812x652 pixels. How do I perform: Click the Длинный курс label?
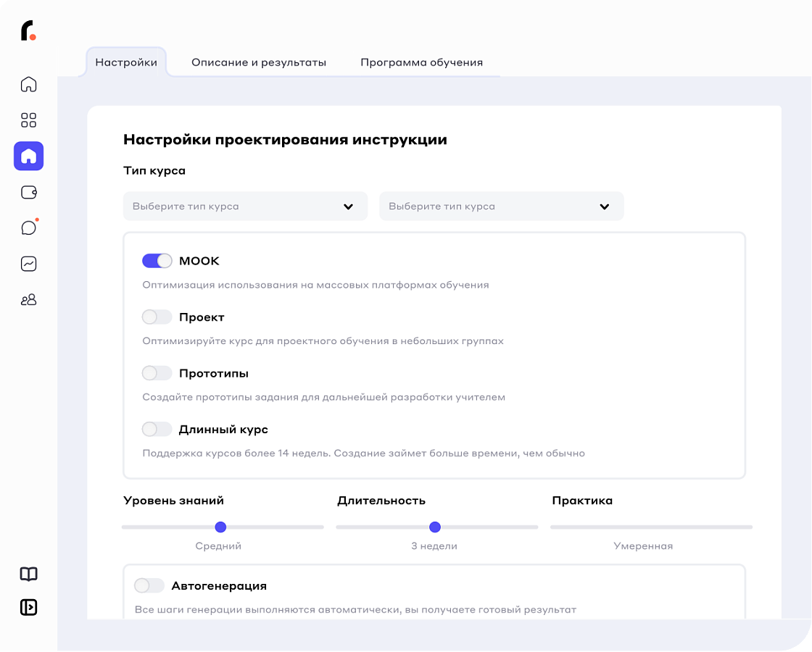click(x=223, y=430)
